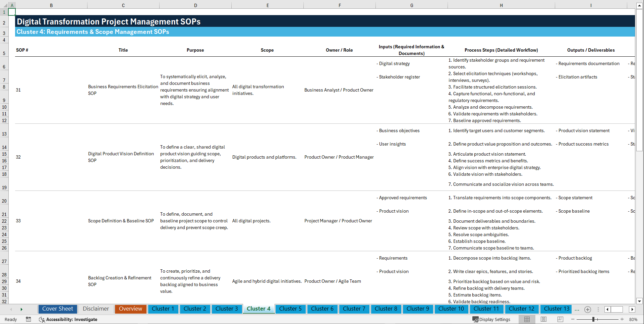Click the green next-sheet navigation arrow

21,309
